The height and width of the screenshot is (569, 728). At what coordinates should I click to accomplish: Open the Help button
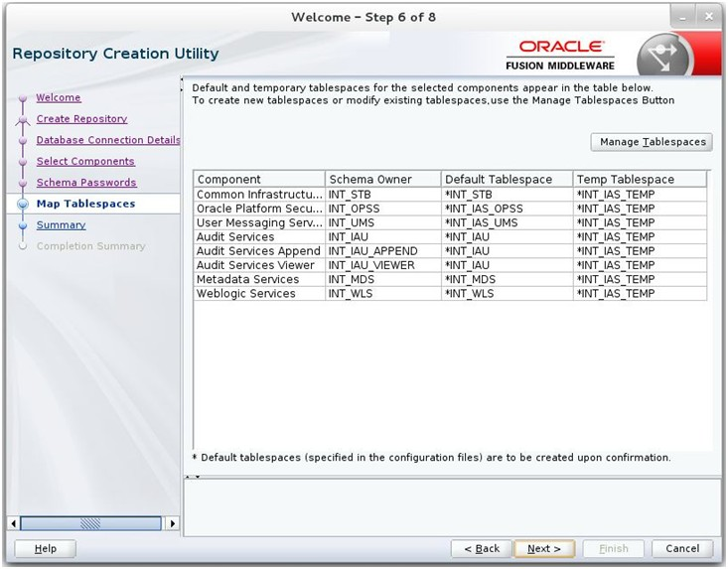(45, 548)
